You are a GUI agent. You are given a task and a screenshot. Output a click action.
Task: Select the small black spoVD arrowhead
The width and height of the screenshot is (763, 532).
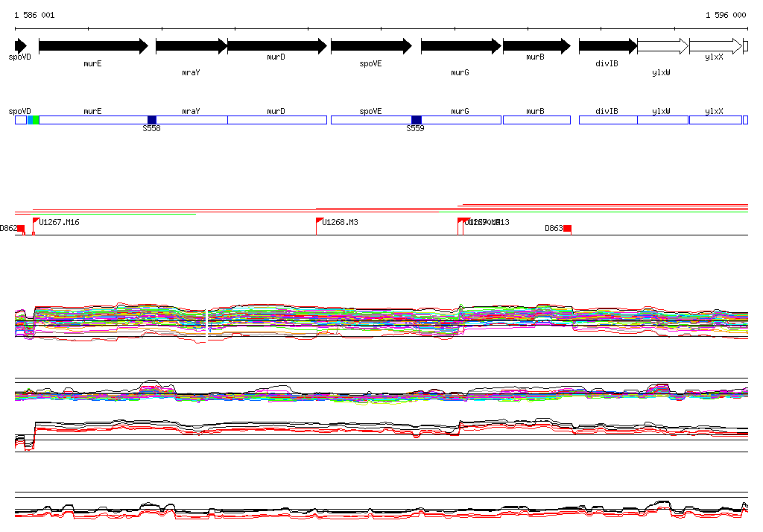coord(21,46)
